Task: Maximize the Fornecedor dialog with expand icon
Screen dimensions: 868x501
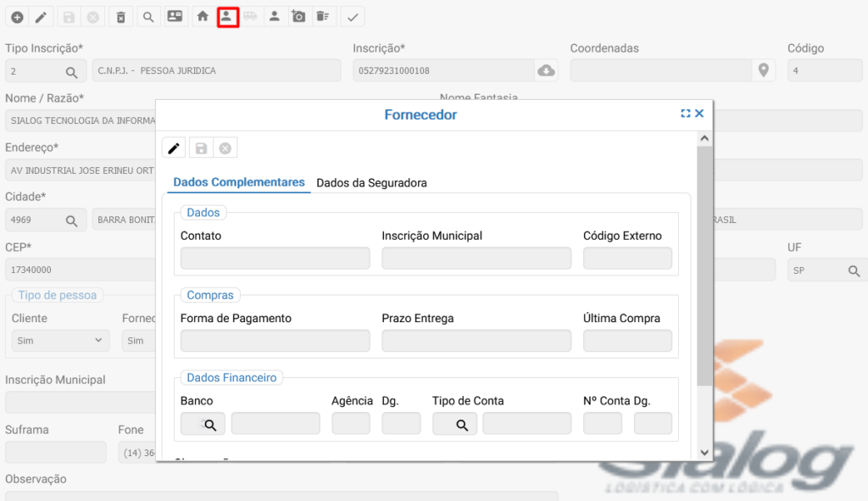Action: tap(686, 114)
